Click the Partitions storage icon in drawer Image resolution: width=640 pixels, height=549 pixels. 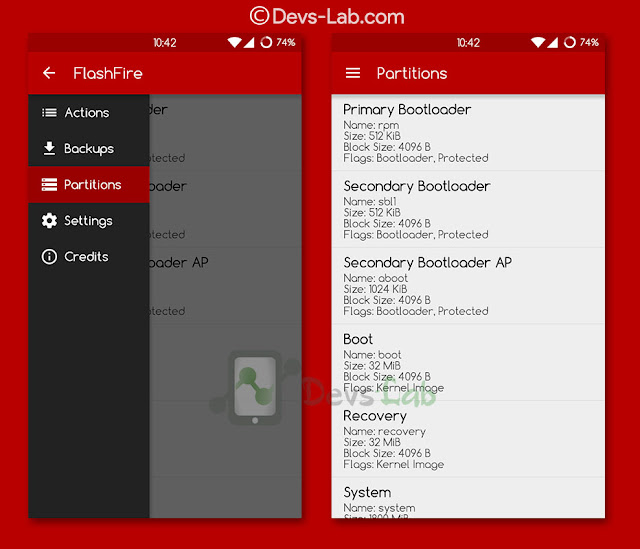49,184
